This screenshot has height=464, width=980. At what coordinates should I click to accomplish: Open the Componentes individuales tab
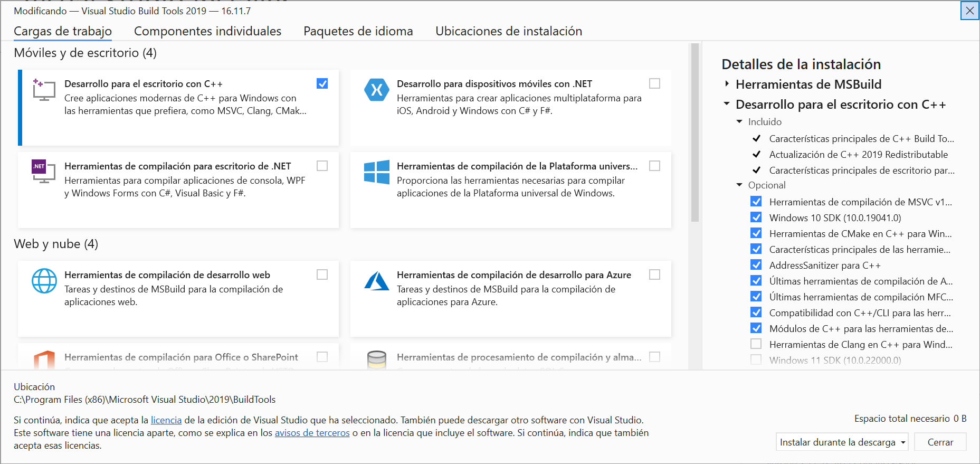[208, 31]
